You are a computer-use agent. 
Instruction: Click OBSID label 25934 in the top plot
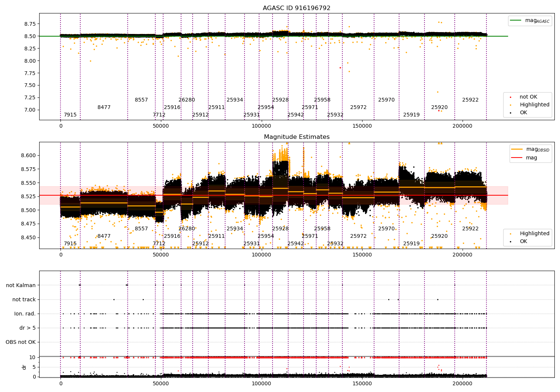pos(235,100)
